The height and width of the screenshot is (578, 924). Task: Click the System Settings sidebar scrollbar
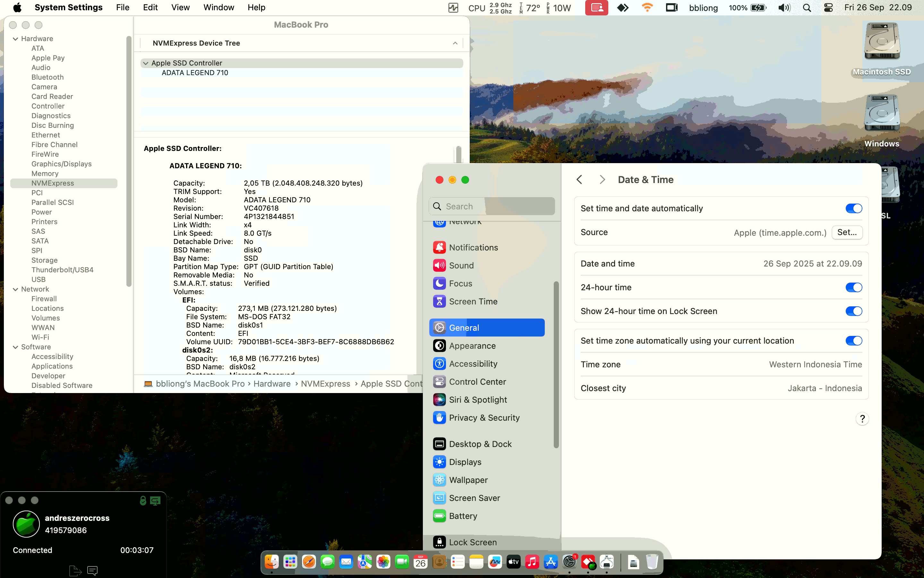(x=556, y=365)
